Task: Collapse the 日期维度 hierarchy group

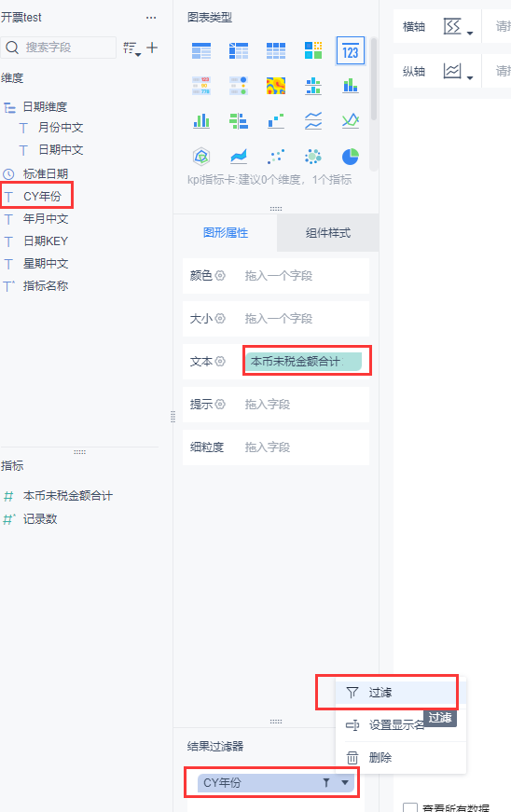Action: coord(9,107)
